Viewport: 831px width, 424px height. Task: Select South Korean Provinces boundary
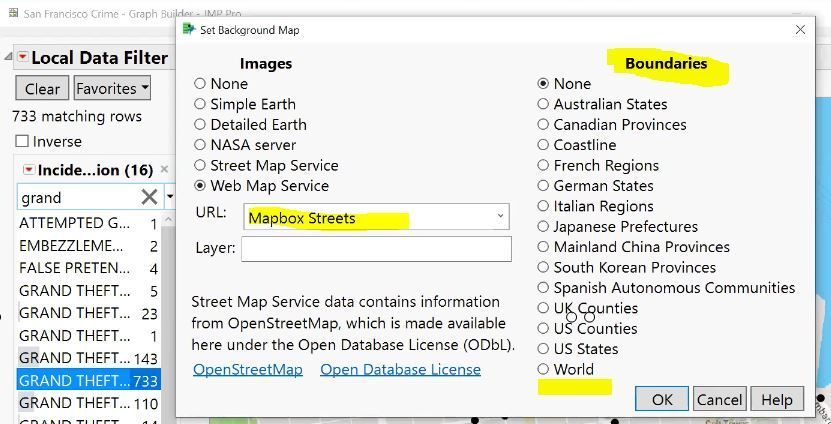pyautogui.click(x=543, y=267)
